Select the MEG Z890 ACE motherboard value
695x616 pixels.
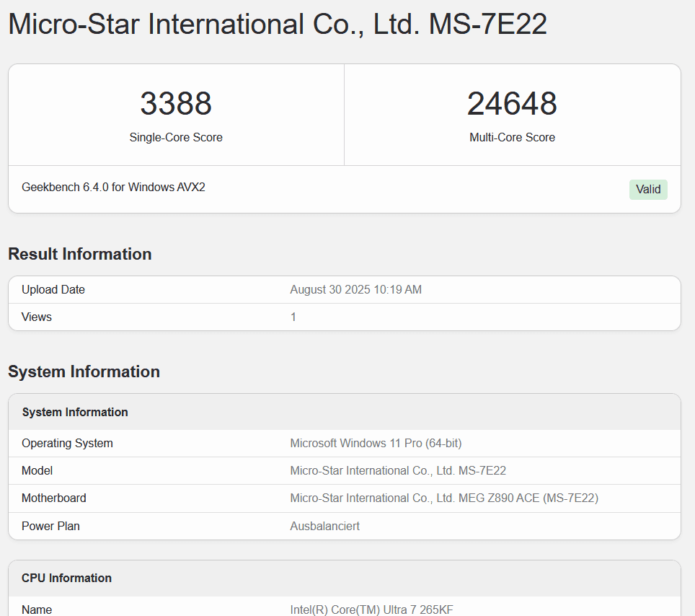444,498
